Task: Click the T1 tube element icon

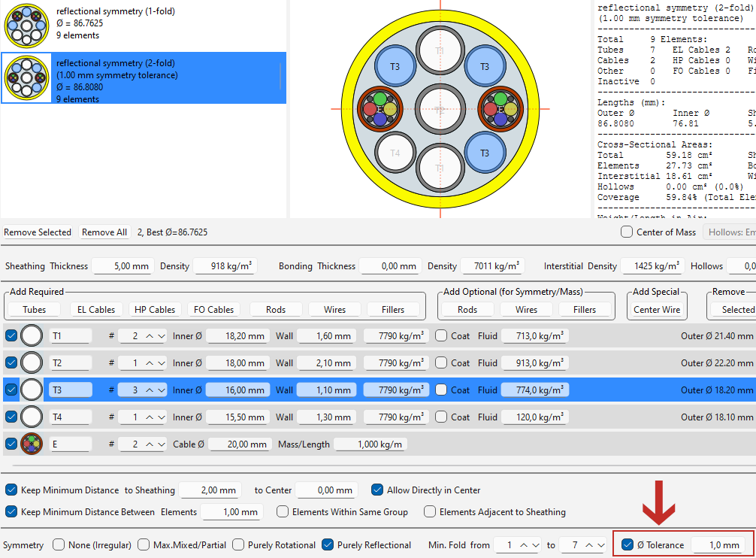Action: point(32,336)
